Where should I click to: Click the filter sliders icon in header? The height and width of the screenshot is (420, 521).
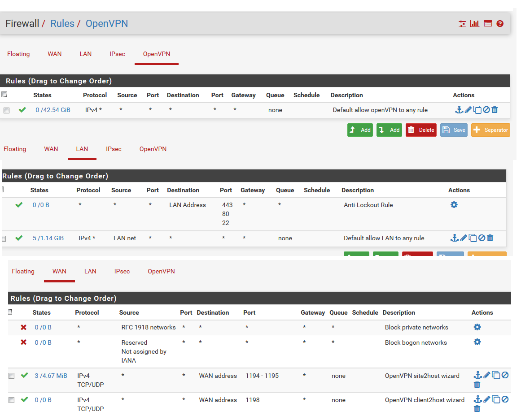[x=462, y=24]
